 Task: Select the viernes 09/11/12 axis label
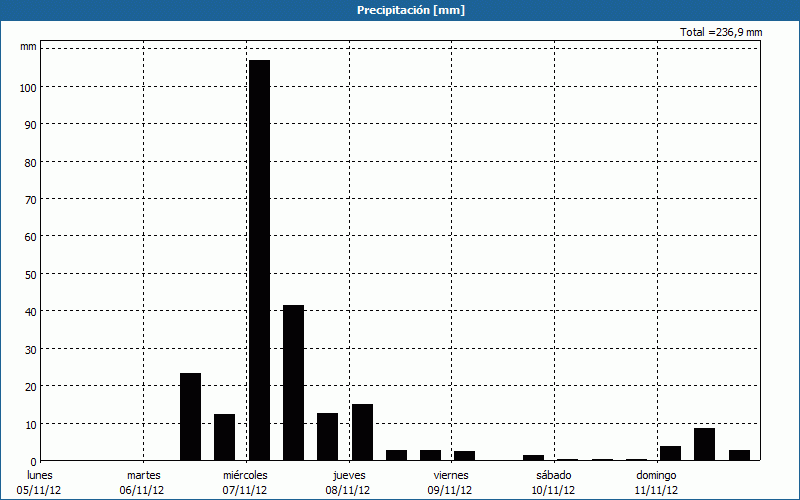[x=451, y=482]
